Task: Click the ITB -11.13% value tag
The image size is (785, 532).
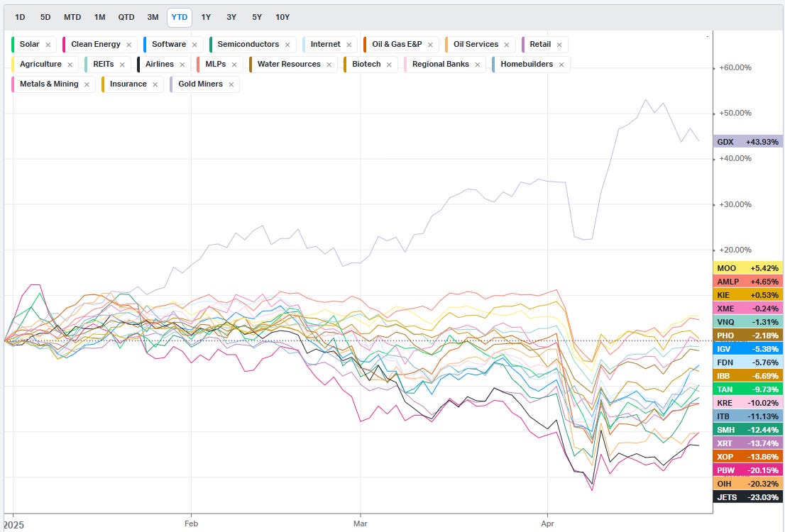Action: point(748,416)
